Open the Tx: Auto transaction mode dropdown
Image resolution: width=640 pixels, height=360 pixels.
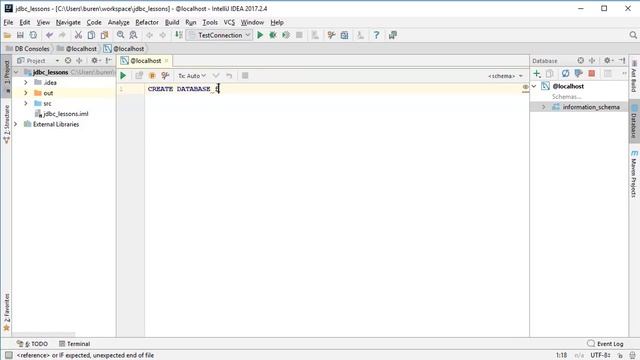coord(192,76)
